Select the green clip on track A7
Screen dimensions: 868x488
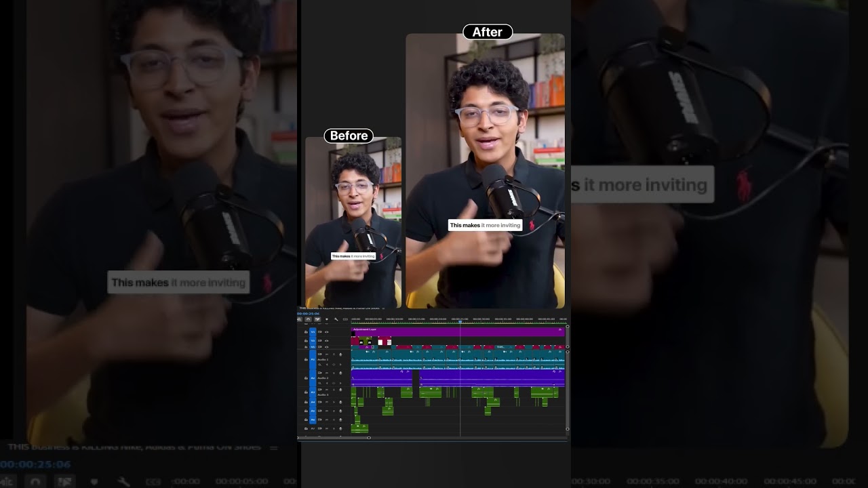pyautogui.click(x=359, y=429)
